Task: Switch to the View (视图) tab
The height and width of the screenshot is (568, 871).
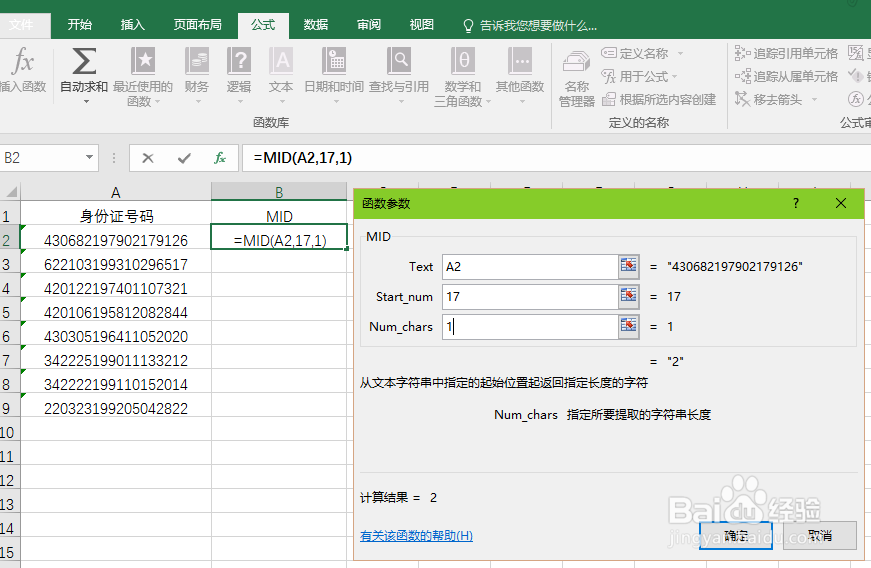Action: click(x=421, y=25)
